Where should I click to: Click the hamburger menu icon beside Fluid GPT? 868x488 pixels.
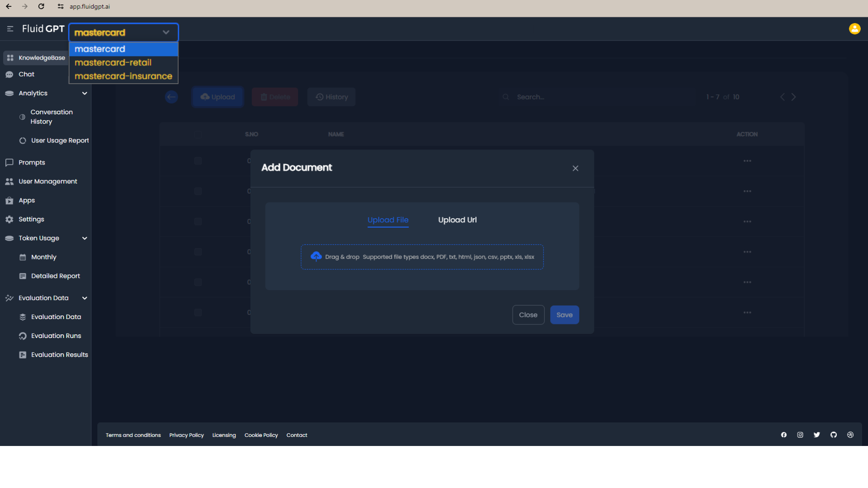10,29
